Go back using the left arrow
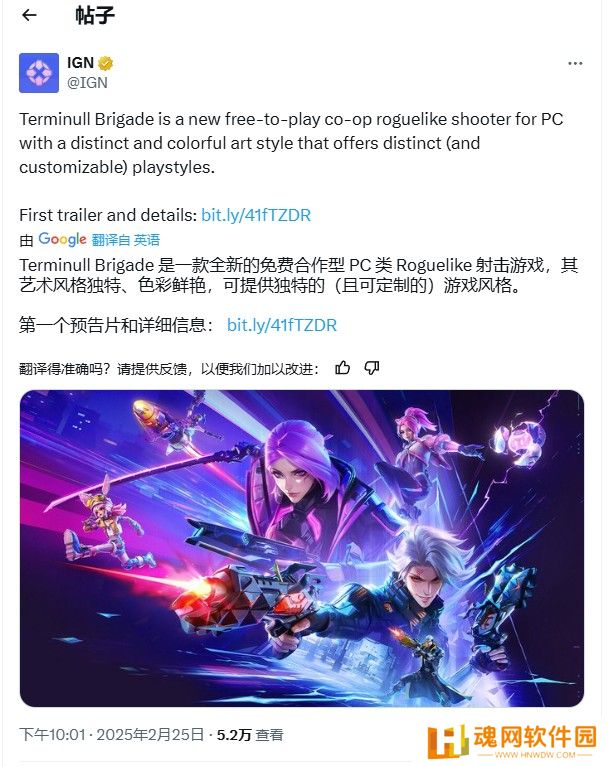 [x=29, y=15]
